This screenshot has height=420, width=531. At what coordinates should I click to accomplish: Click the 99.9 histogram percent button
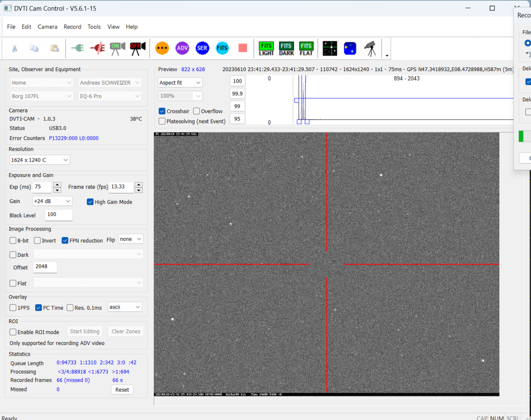(237, 94)
